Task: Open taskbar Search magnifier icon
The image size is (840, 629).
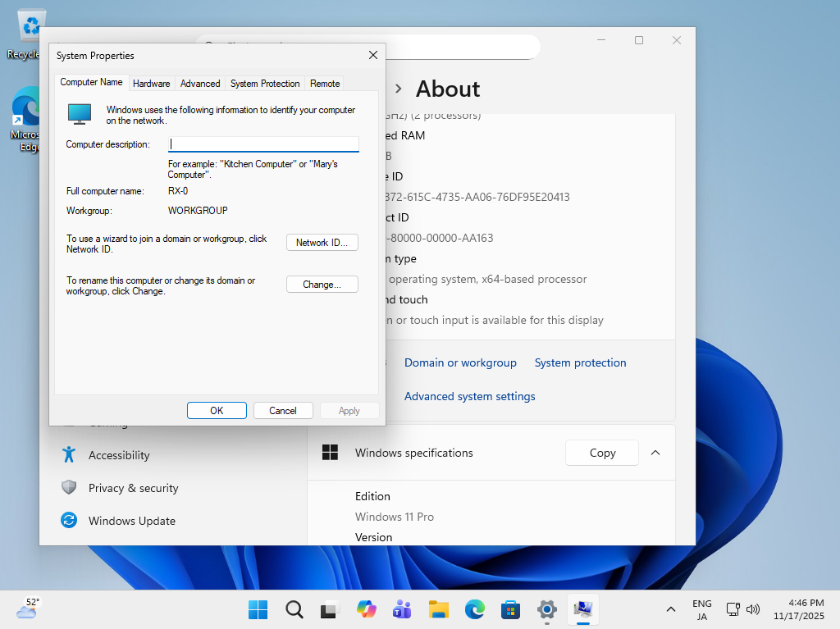Action: tap(294, 609)
